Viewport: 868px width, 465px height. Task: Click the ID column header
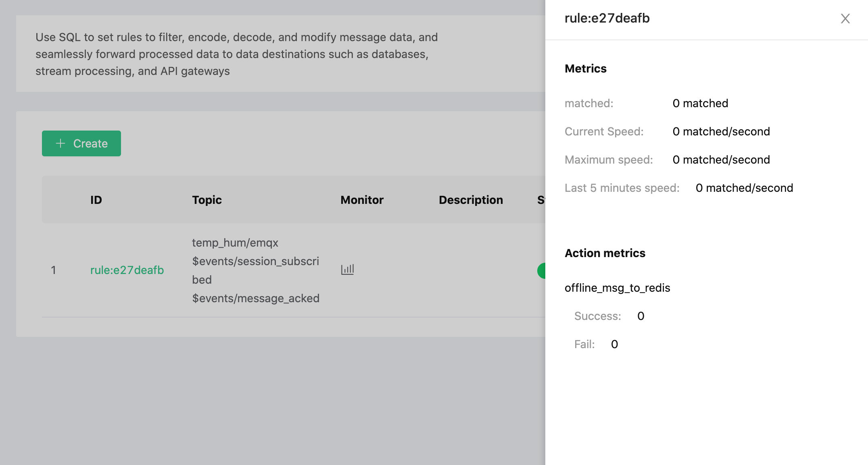click(x=96, y=200)
